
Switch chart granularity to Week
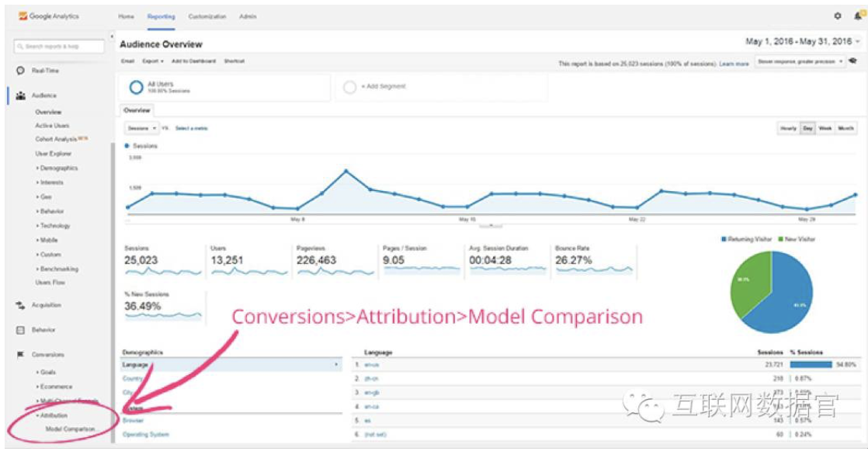click(x=825, y=128)
